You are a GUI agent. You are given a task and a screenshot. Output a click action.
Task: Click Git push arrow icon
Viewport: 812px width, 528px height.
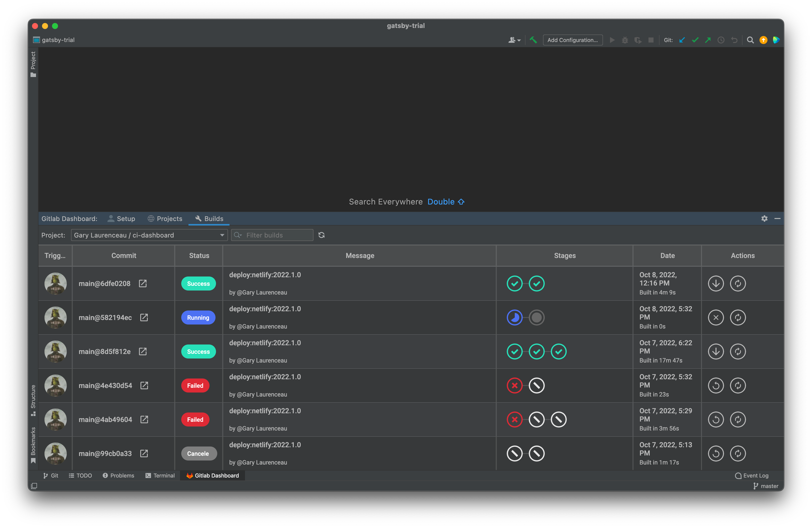coord(708,40)
